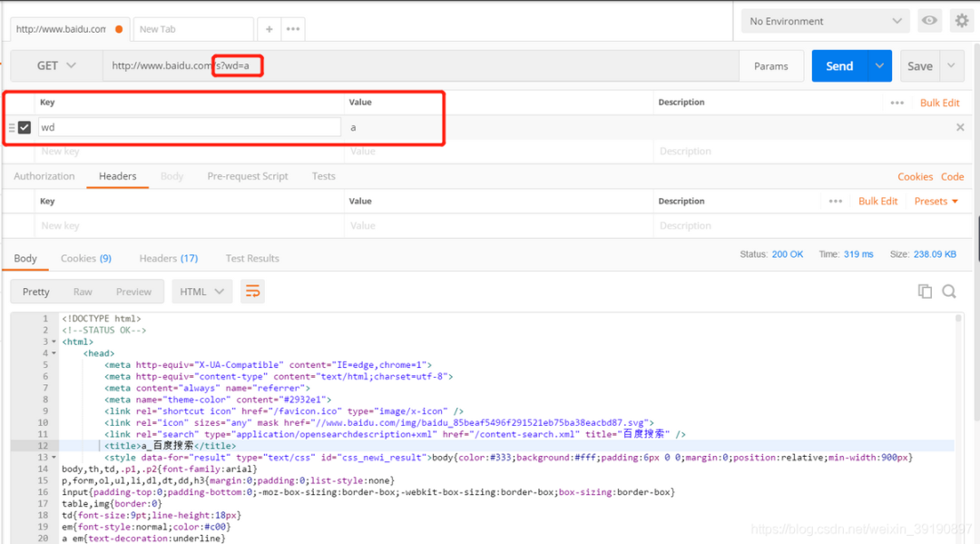
Task: Open the Save options dropdown arrow
Action: (x=951, y=65)
